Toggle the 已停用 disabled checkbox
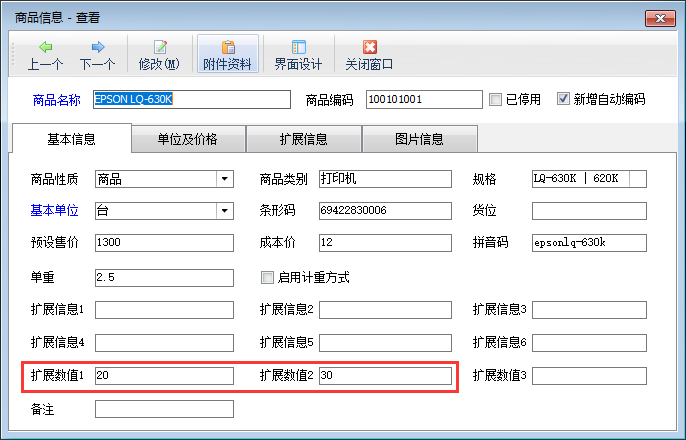 [495, 99]
